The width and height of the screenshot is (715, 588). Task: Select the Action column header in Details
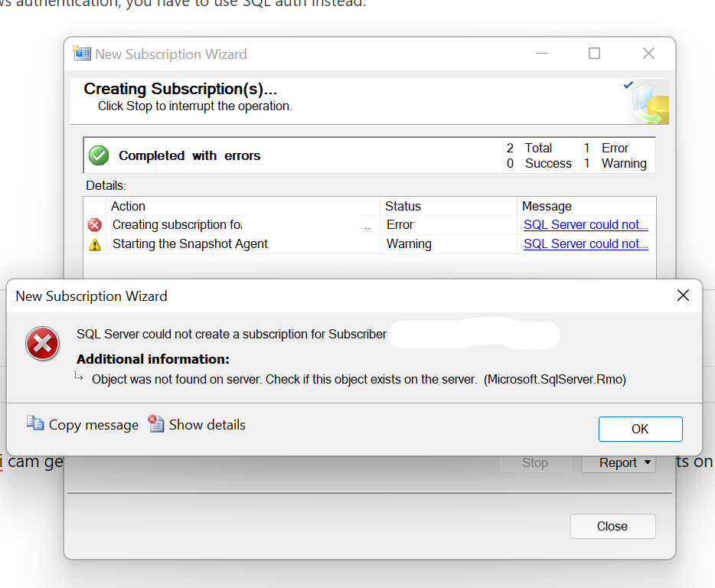point(128,206)
